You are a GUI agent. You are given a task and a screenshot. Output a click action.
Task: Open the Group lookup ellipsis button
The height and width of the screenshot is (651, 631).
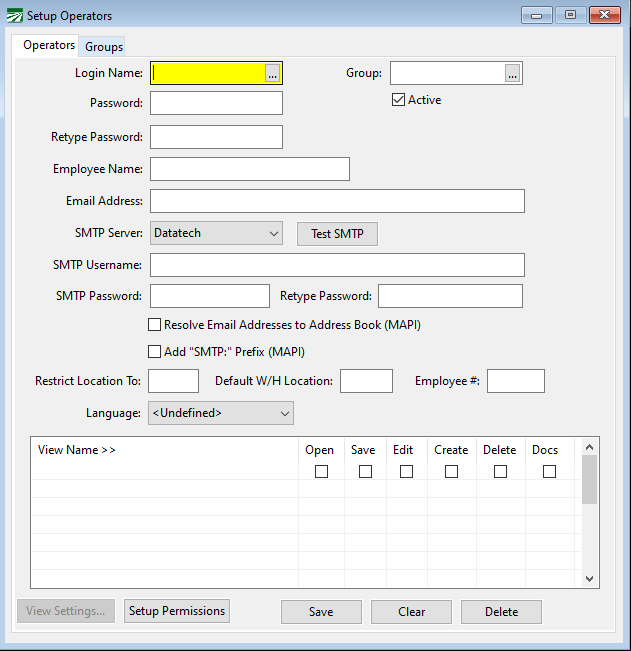click(x=512, y=74)
